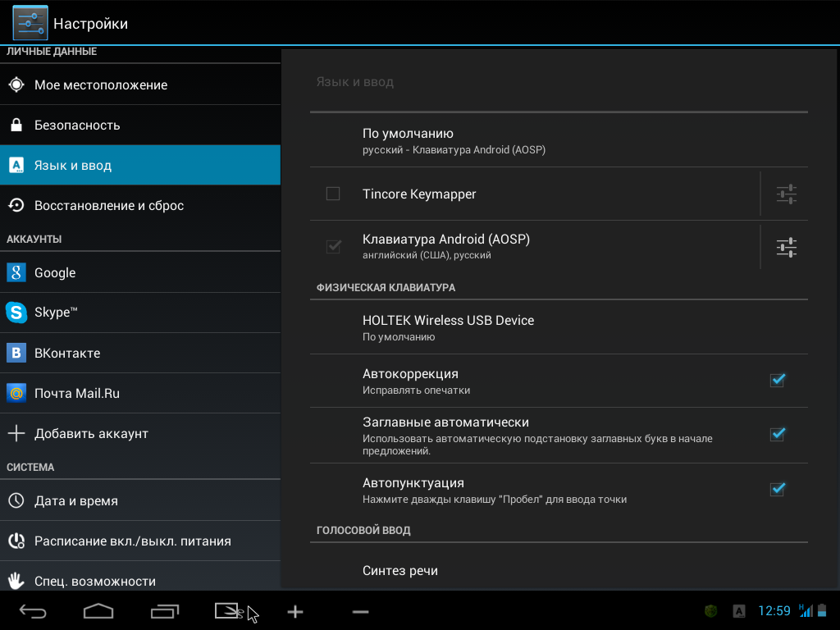Uncheck Заглавные автоматически option
840x630 pixels.
(777, 435)
